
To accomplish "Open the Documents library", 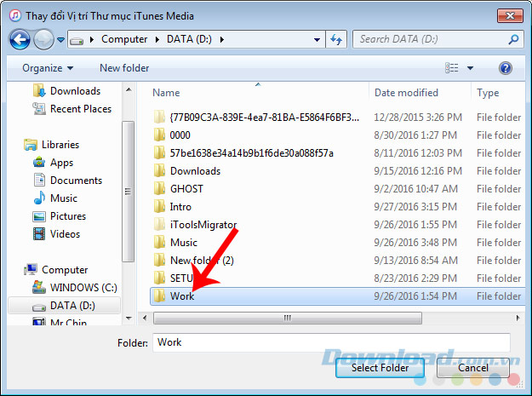I will click(67, 181).
